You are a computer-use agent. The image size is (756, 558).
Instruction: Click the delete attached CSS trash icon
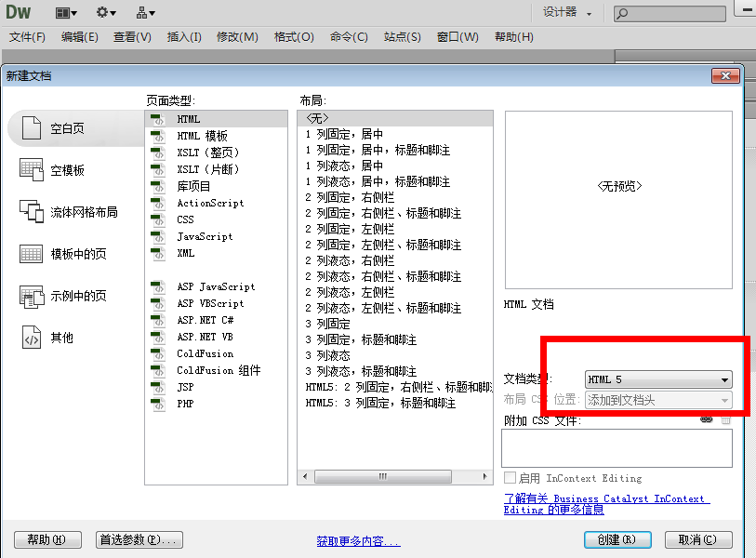click(724, 420)
